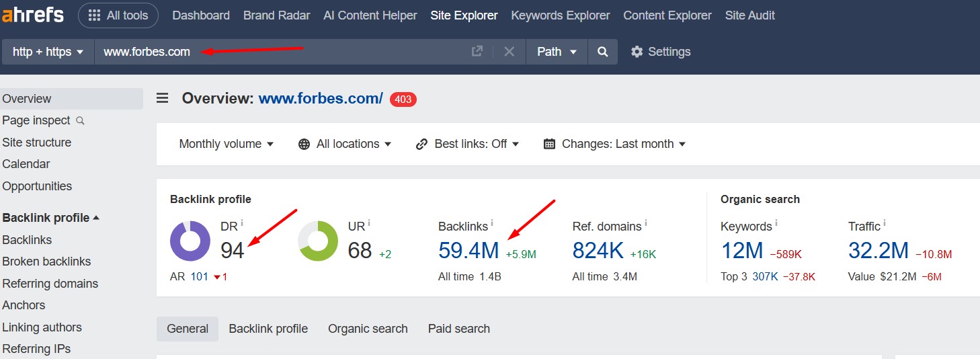Open Backlinks in the sidebar
980x359 pixels.
pyautogui.click(x=27, y=240)
